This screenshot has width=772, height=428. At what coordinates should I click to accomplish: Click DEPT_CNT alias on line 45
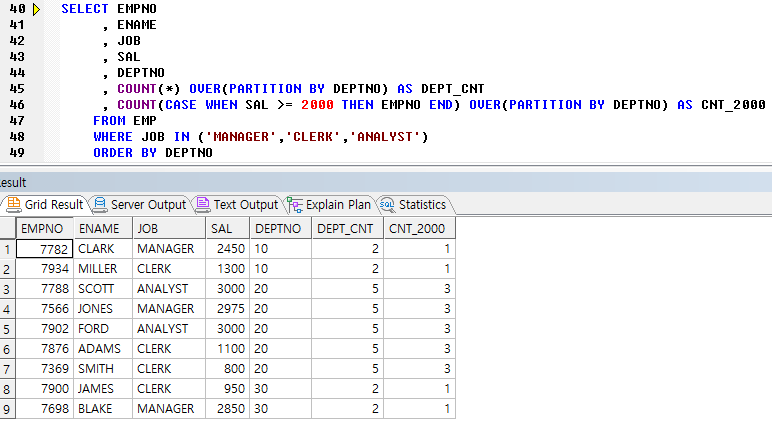(453, 89)
